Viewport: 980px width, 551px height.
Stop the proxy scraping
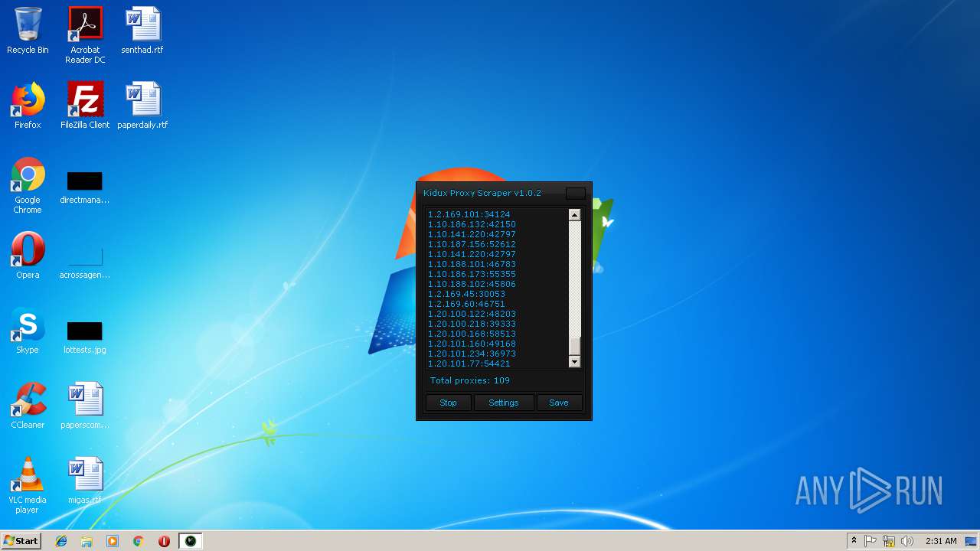(x=448, y=403)
